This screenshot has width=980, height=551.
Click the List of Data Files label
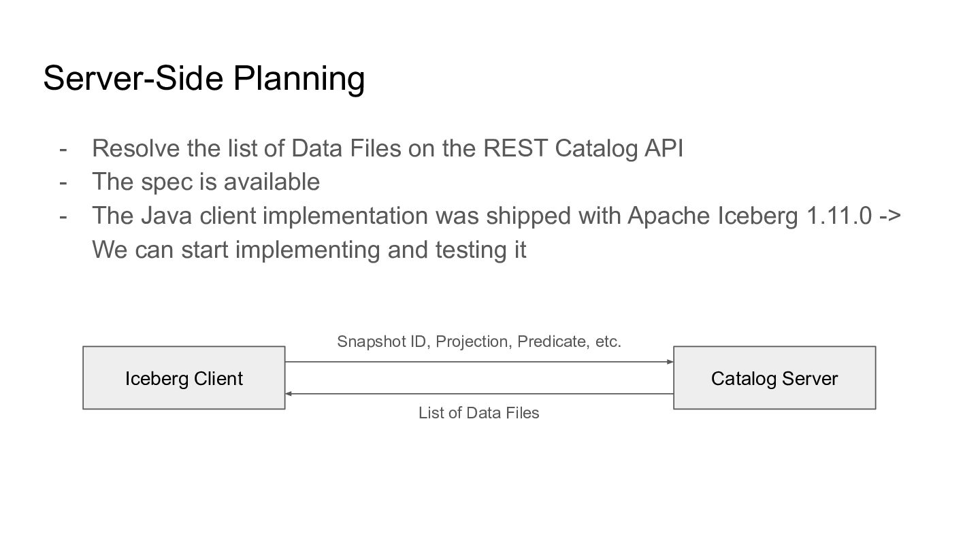(x=478, y=413)
